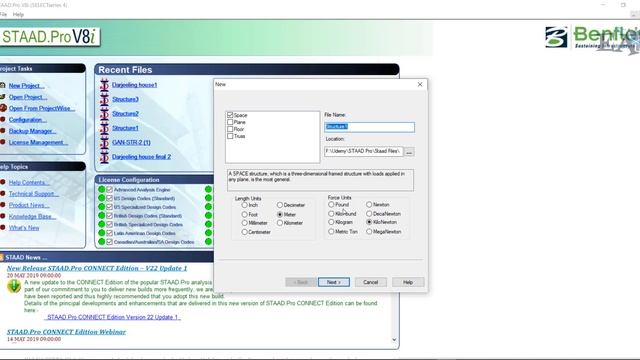
Task: Select the MegaNewton force unit
Action: pos(369,231)
